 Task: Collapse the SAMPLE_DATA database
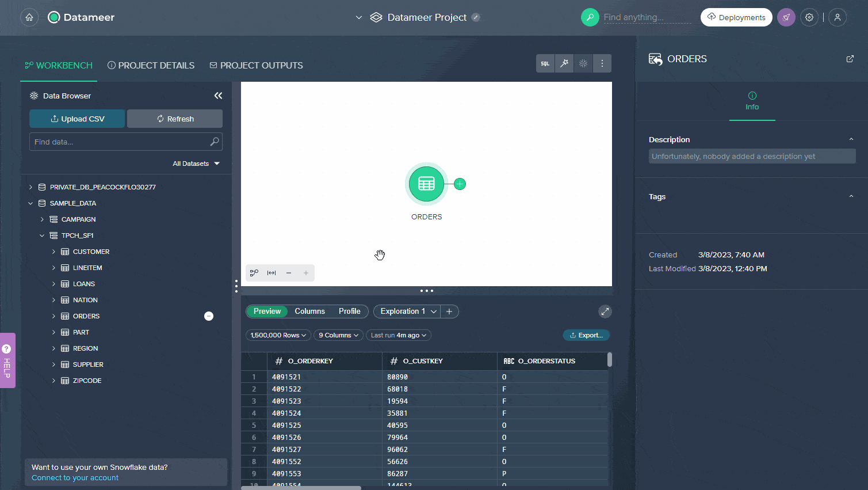pyautogui.click(x=30, y=203)
